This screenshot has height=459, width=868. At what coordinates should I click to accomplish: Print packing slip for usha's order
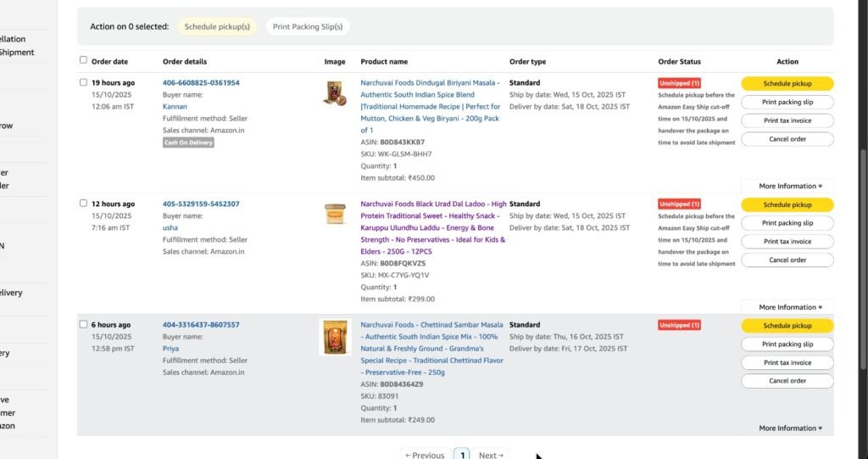pos(787,223)
